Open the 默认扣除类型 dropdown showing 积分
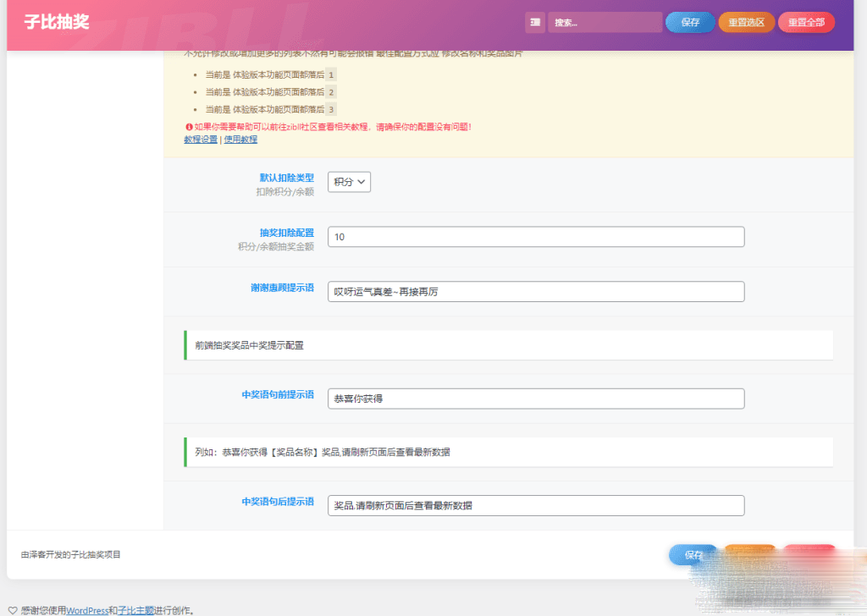The width and height of the screenshot is (867, 616). pyautogui.click(x=349, y=182)
